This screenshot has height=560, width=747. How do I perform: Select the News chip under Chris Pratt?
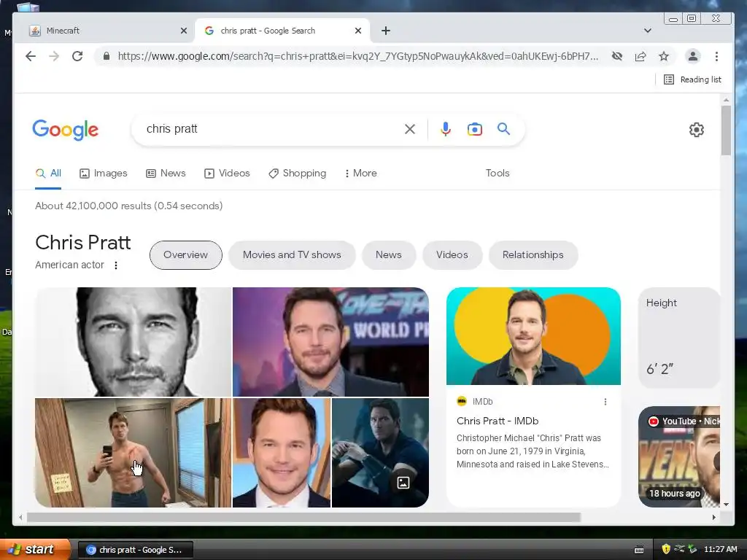coord(389,254)
